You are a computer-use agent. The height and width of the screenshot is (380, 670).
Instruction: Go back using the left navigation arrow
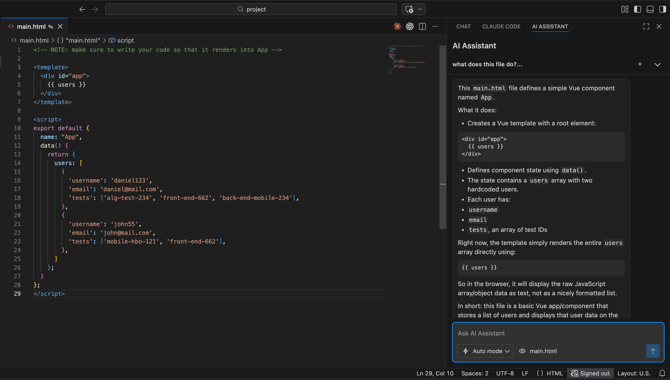82,9
